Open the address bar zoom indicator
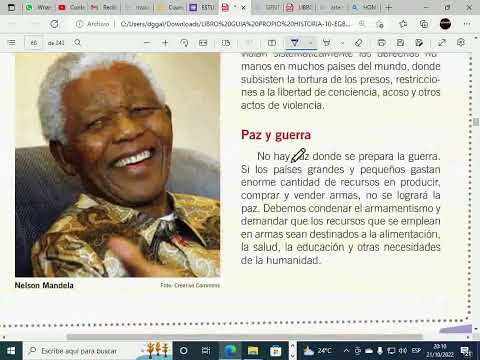Image resolution: width=480 pixels, height=360 pixels. [x=362, y=24]
